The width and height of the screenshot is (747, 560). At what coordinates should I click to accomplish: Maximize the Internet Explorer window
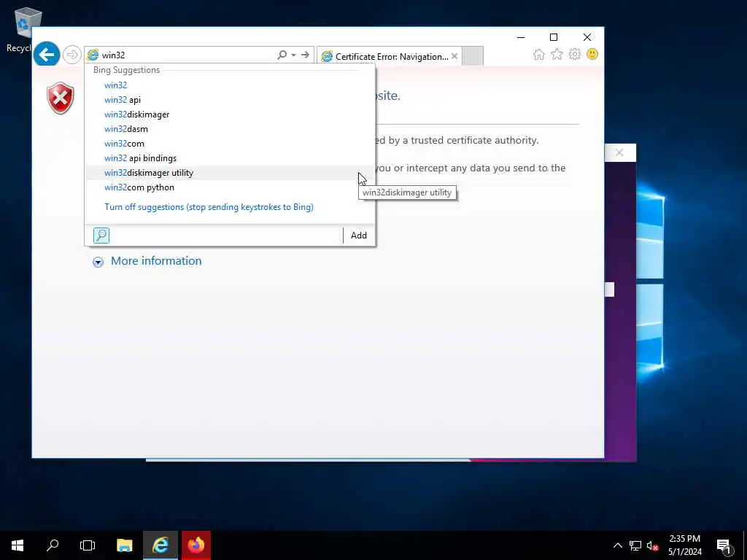(x=554, y=37)
